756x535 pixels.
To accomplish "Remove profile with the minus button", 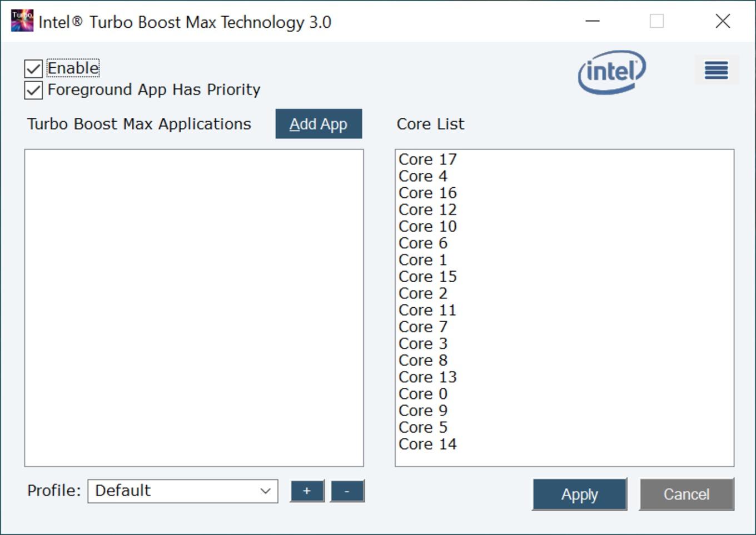I will click(x=347, y=491).
